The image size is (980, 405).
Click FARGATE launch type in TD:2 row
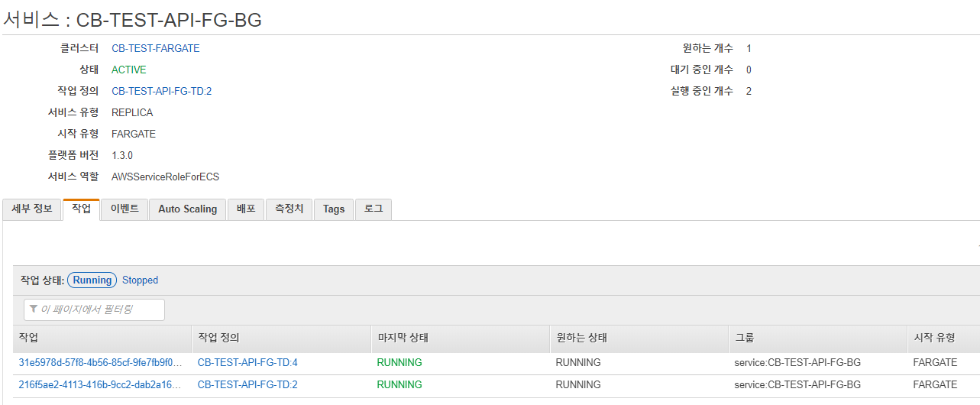(935, 384)
